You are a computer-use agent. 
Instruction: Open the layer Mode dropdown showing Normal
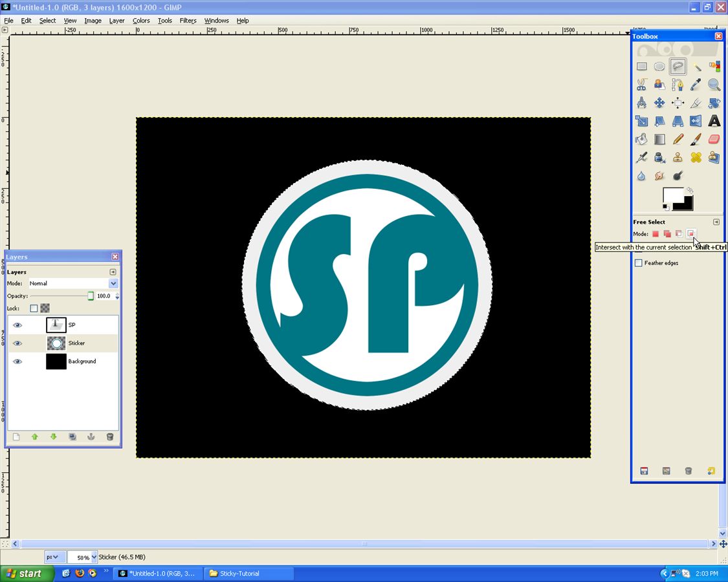(73, 283)
